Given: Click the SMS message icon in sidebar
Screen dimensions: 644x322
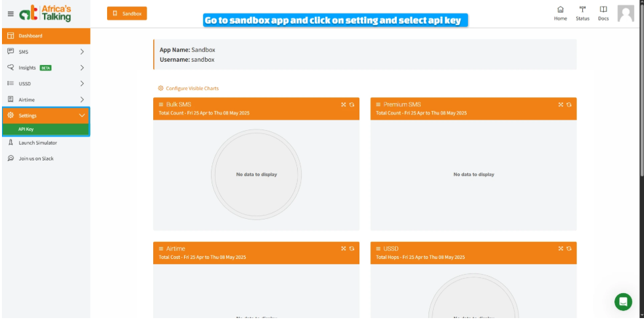Looking at the screenshot, I should point(11,52).
